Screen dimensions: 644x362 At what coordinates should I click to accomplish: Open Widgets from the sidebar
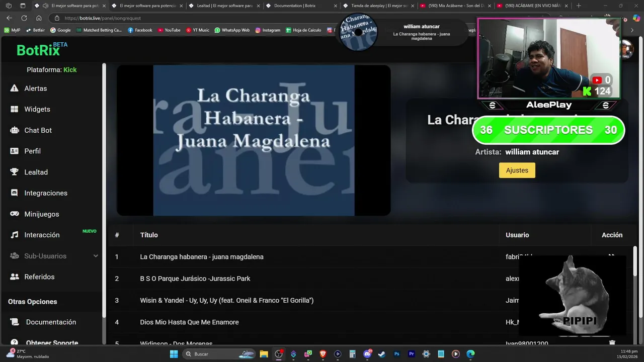[x=37, y=109]
